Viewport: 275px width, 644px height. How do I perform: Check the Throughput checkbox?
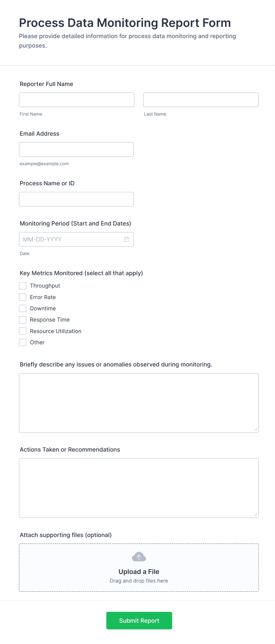[22, 285]
